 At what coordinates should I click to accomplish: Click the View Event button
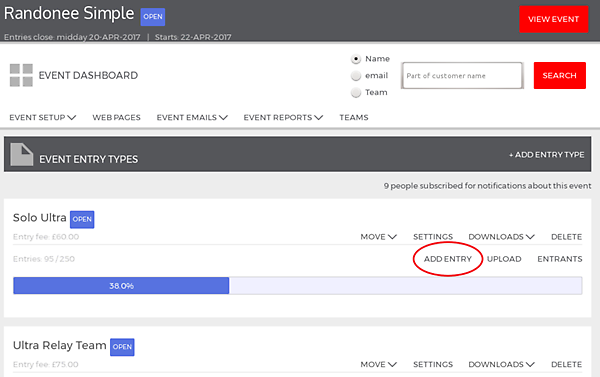click(554, 19)
